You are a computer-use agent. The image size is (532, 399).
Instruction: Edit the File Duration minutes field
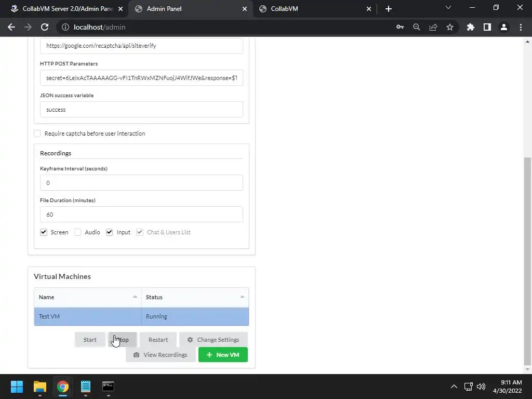point(141,215)
